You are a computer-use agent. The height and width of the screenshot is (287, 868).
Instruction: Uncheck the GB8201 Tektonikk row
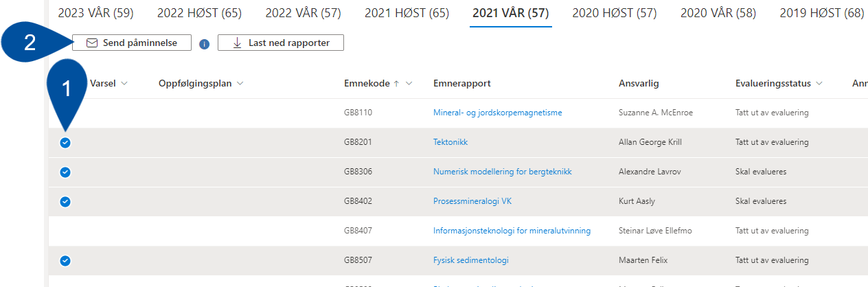65,143
